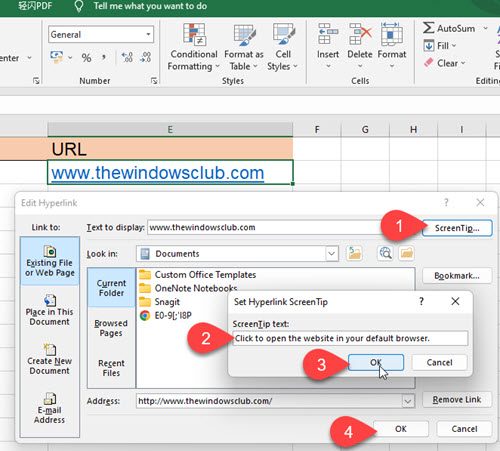Expand the Fill dropdown arrow
The height and width of the screenshot is (451, 500).
click(454, 46)
